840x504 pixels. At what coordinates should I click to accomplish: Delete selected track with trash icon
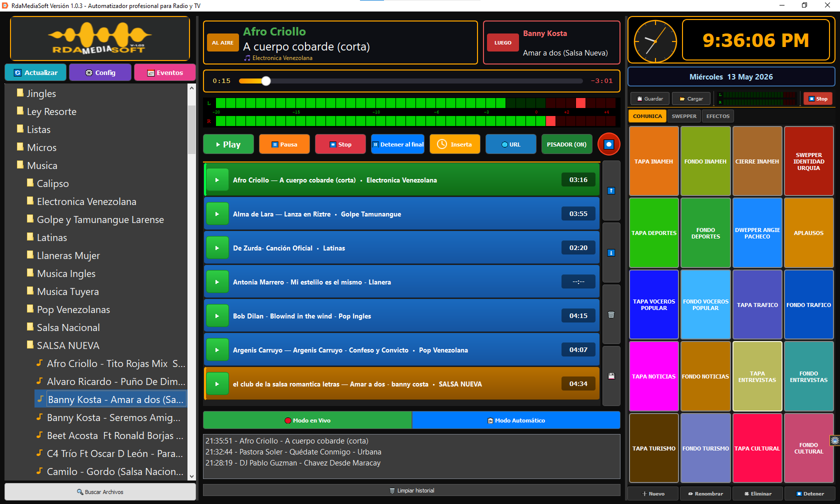point(611,314)
